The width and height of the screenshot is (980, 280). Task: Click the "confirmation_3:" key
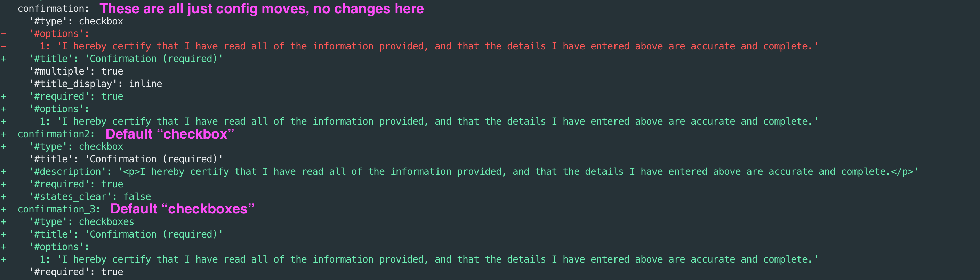[58, 210]
